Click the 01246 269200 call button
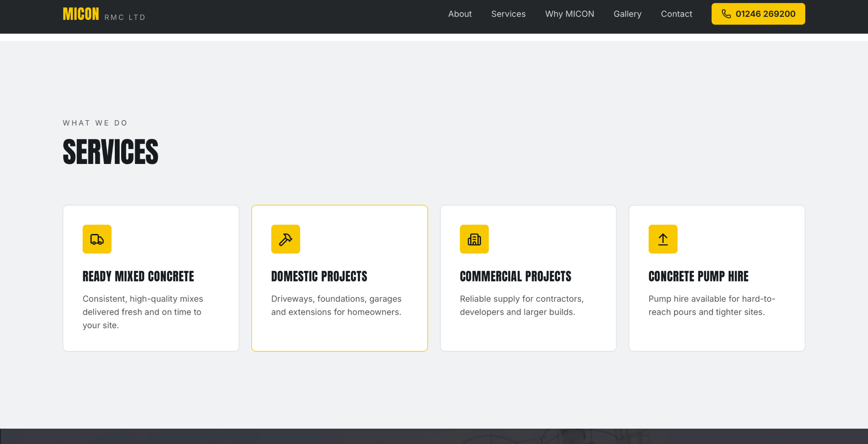 [x=758, y=14]
